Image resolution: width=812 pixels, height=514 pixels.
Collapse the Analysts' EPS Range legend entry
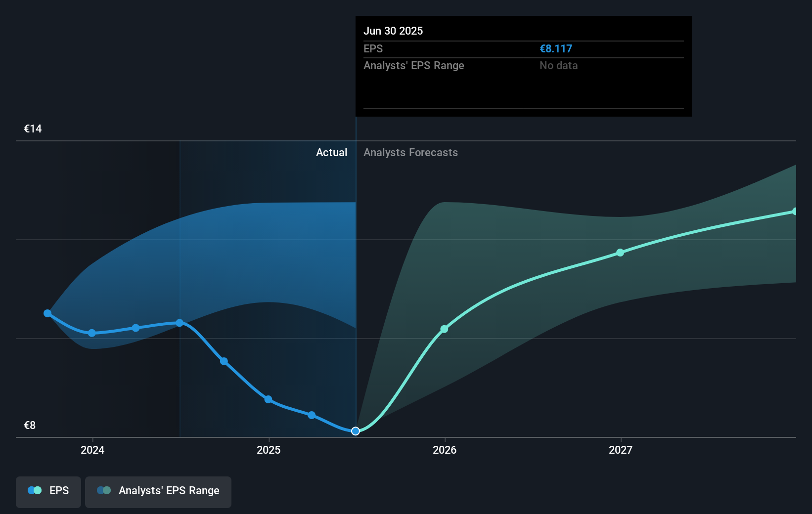[158, 492]
